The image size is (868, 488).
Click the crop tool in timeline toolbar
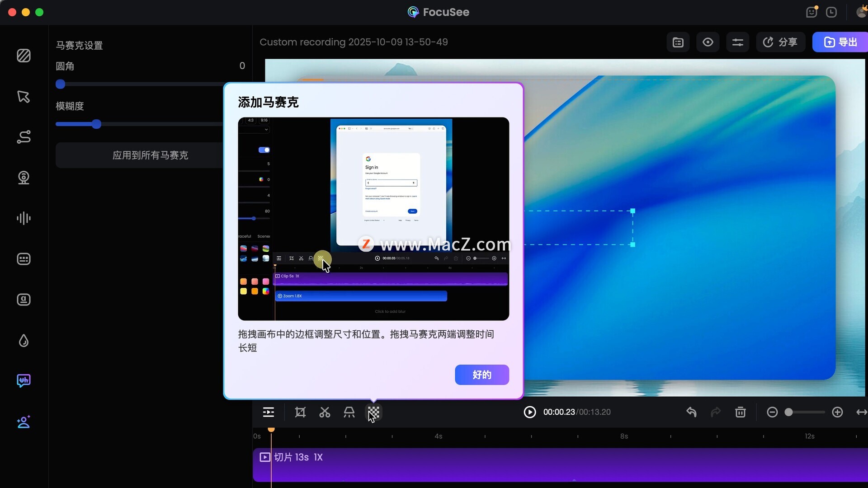pos(300,412)
